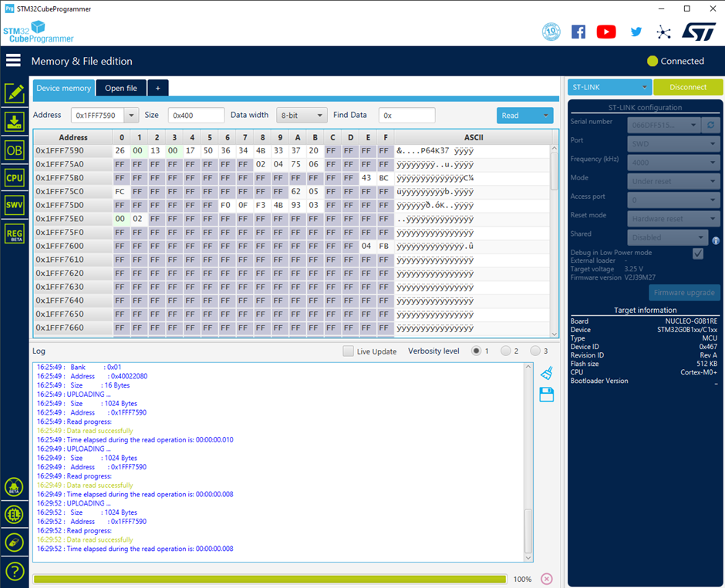Toggle the Live Update checkbox
Screen dimensions: 725x588
pyautogui.click(x=348, y=351)
